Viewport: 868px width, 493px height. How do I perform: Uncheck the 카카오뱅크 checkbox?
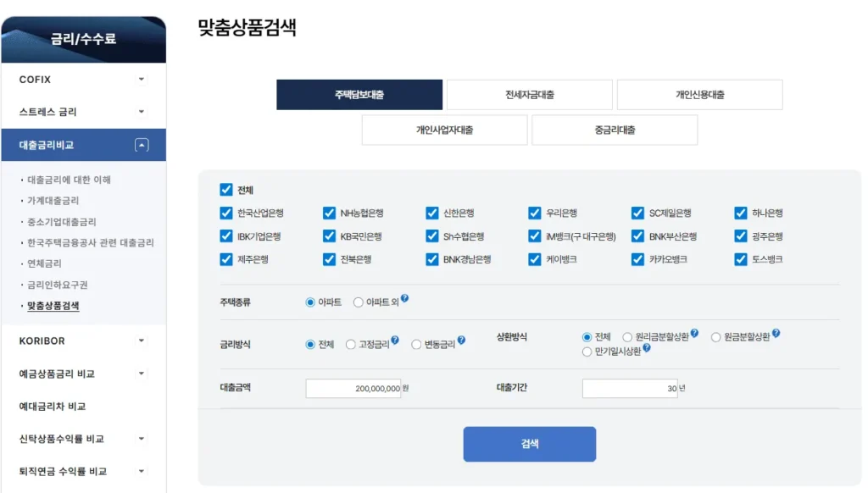(x=637, y=260)
